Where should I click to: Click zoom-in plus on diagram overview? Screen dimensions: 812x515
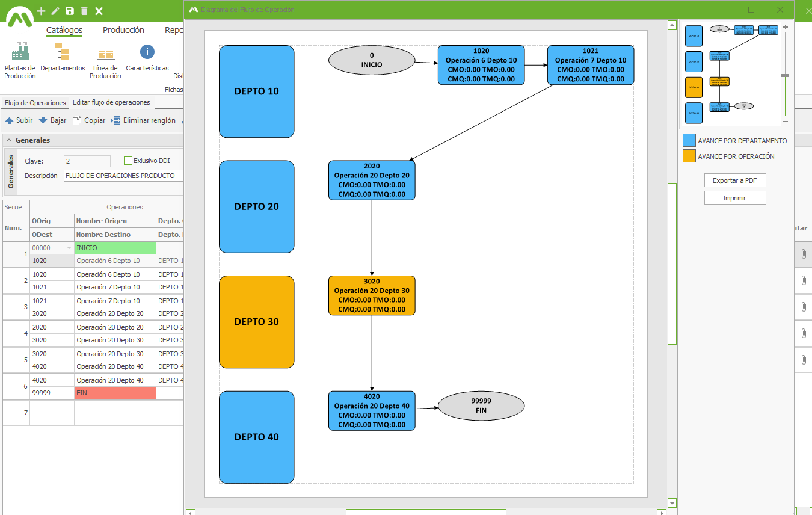point(785,27)
